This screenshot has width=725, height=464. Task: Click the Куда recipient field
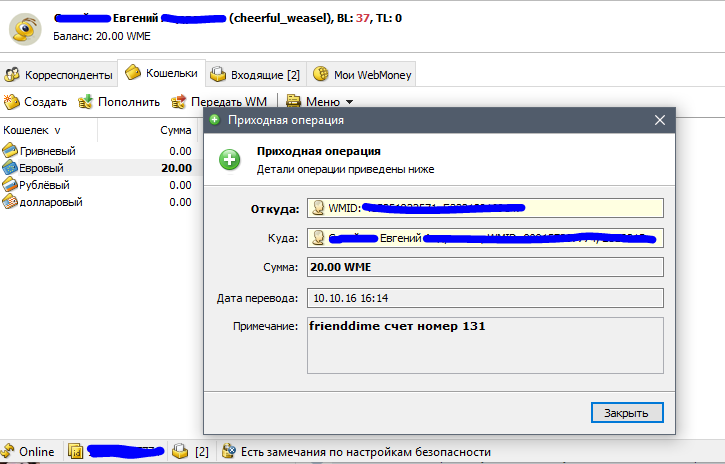[x=485, y=238]
